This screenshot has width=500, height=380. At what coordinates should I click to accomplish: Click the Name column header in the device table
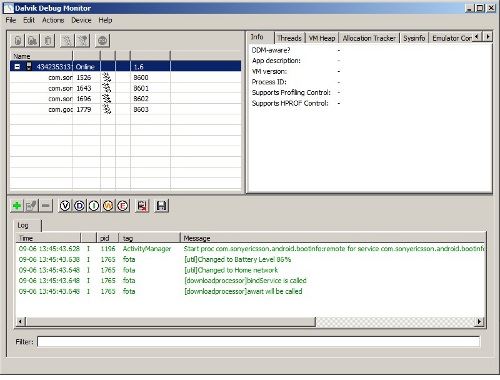coord(41,56)
